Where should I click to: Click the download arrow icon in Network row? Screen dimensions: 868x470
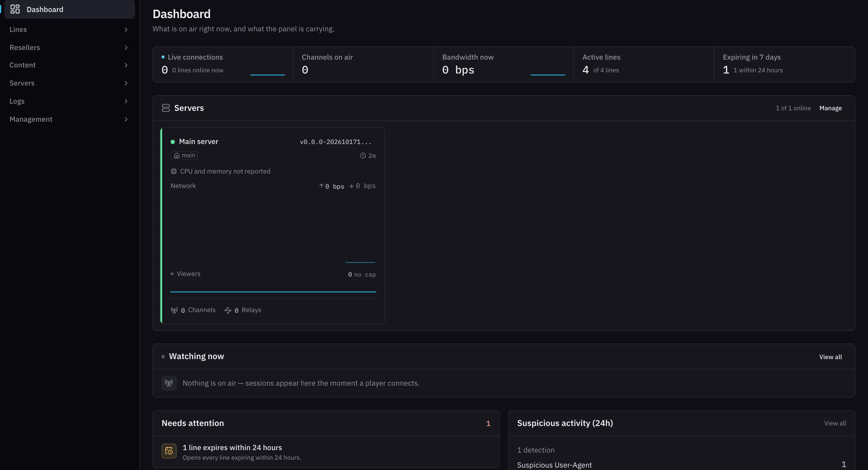[x=351, y=186]
